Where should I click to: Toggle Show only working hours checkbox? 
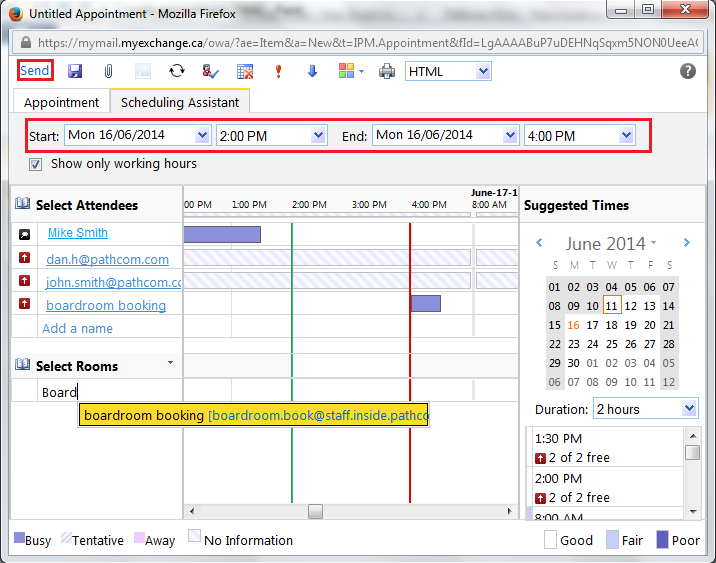coord(36,164)
